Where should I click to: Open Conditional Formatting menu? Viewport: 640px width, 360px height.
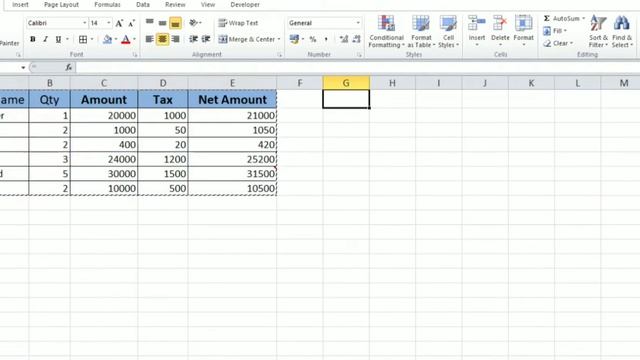[386, 32]
